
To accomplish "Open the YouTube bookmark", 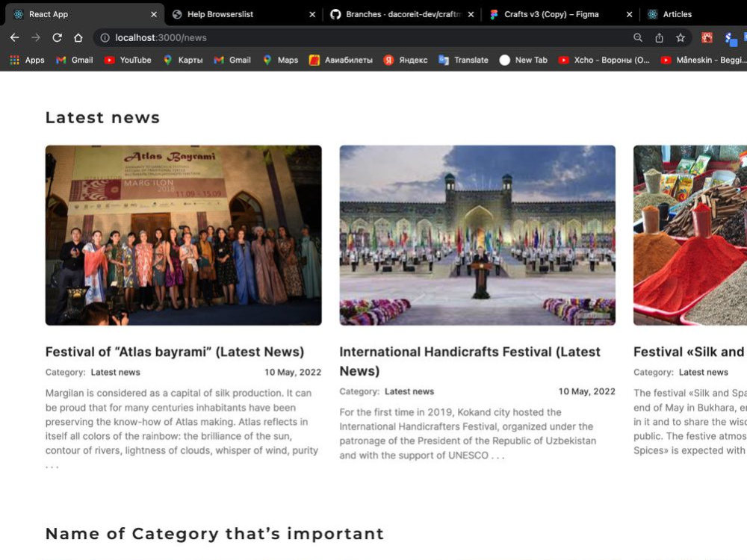I will click(128, 60).
